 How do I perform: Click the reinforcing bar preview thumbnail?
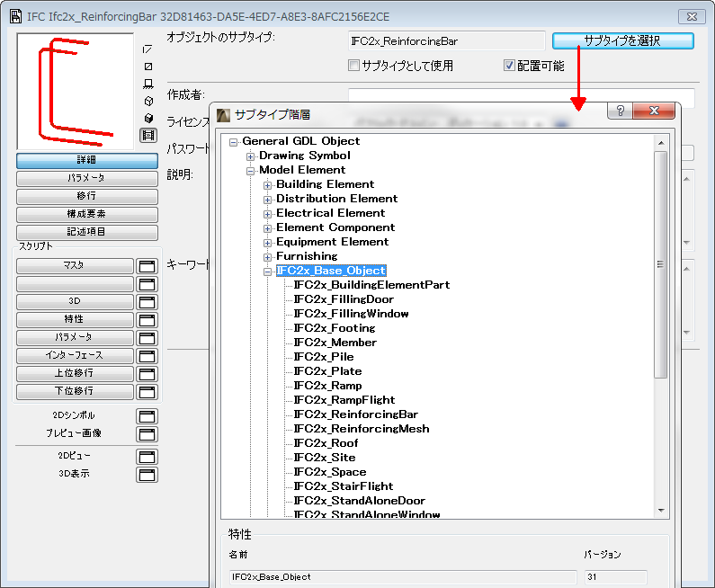76,91
